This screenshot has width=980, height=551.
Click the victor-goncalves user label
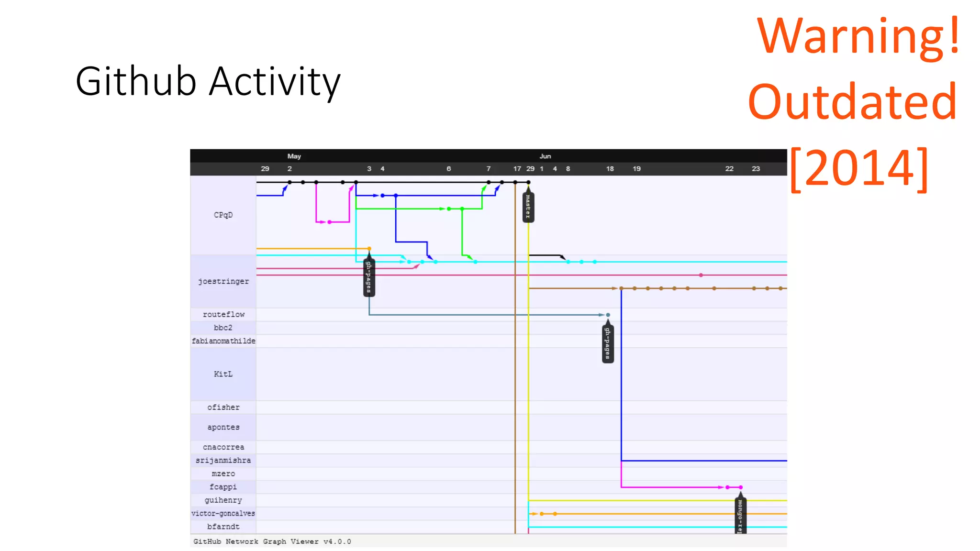point(223,513)
